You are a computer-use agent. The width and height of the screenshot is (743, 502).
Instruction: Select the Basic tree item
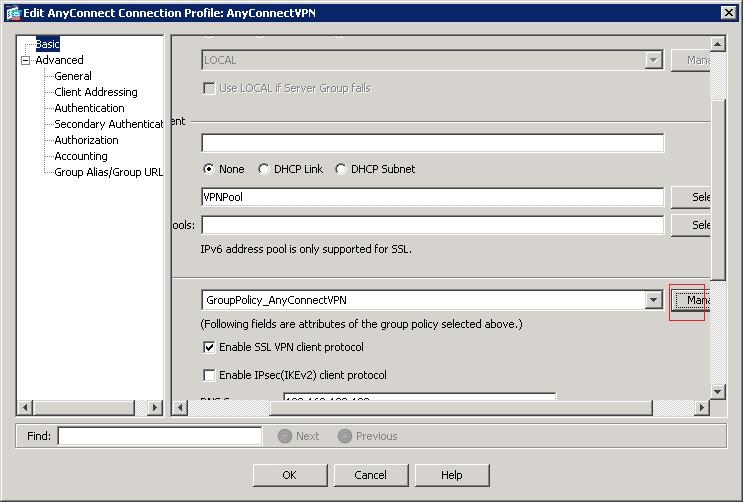(x=47, y=44)
